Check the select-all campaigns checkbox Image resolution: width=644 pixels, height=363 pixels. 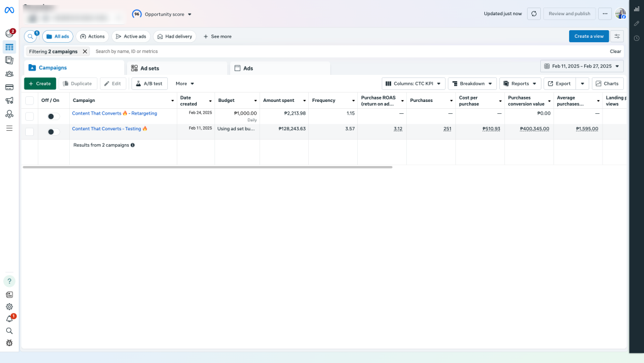[30, 100]
